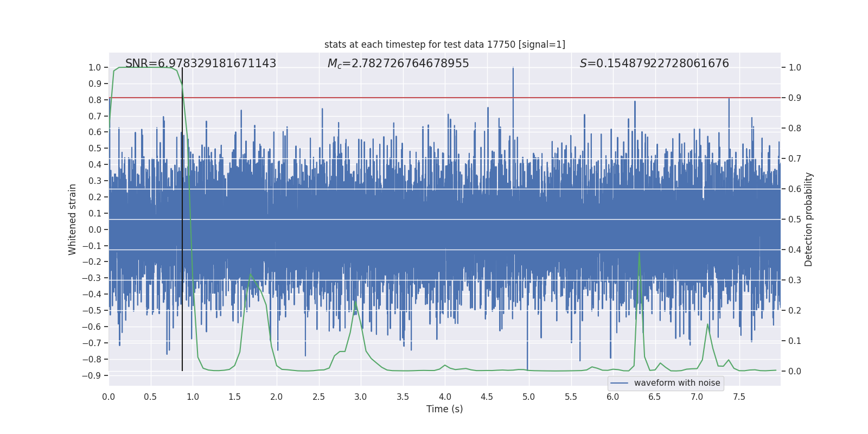Viewport: 868px width, 434px height.
Task: Click the −0.9 tick on Whitened strain axis
Action: pyautogui.click(x=91, y=375)
